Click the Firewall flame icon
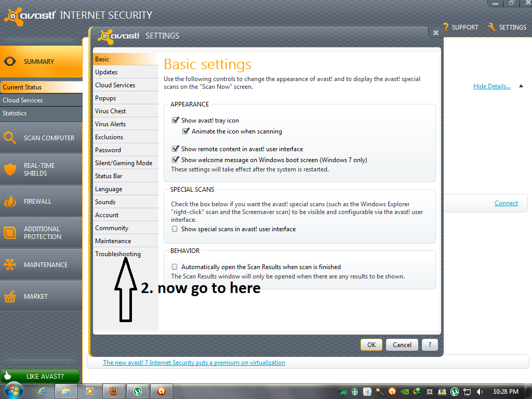The image size is (532, 399). pyautogui.click(x=10, y=201)
